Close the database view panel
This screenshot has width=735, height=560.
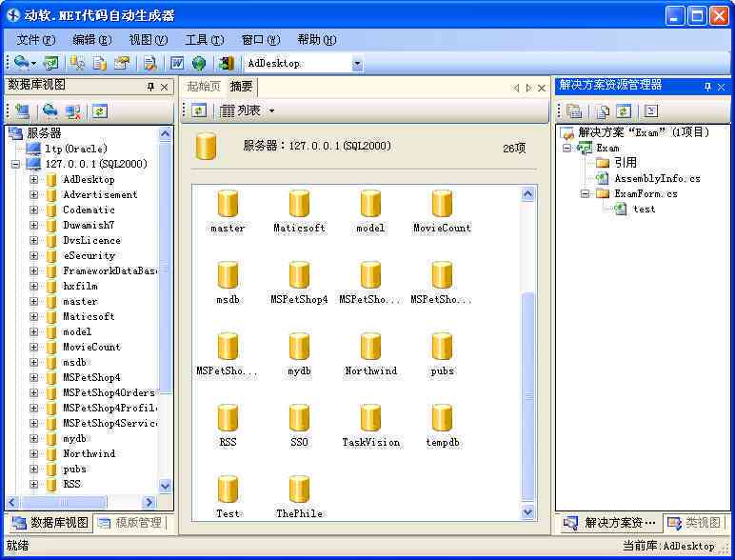(165, 87)
